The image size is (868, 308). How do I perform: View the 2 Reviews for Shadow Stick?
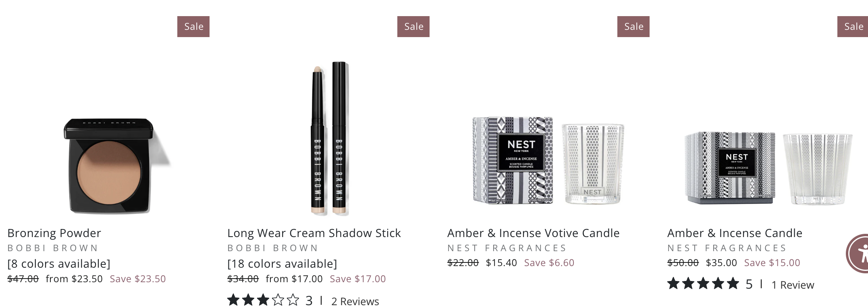pos(355,302)
